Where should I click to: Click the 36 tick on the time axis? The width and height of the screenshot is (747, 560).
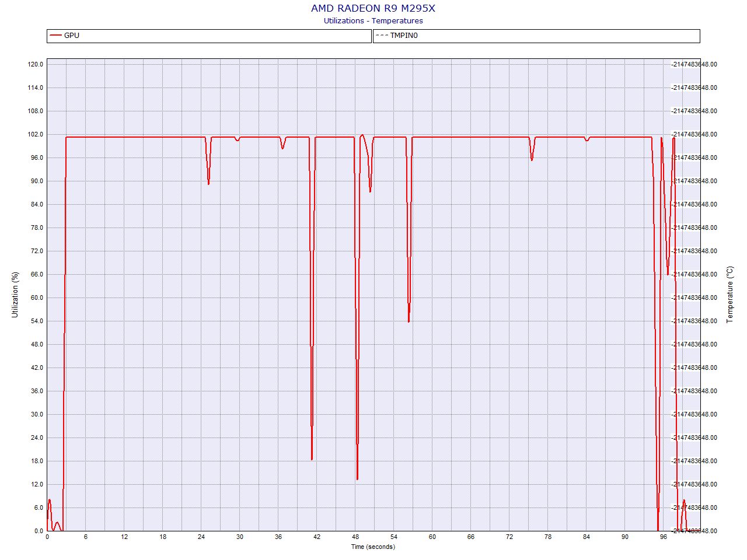click(278, 537)
